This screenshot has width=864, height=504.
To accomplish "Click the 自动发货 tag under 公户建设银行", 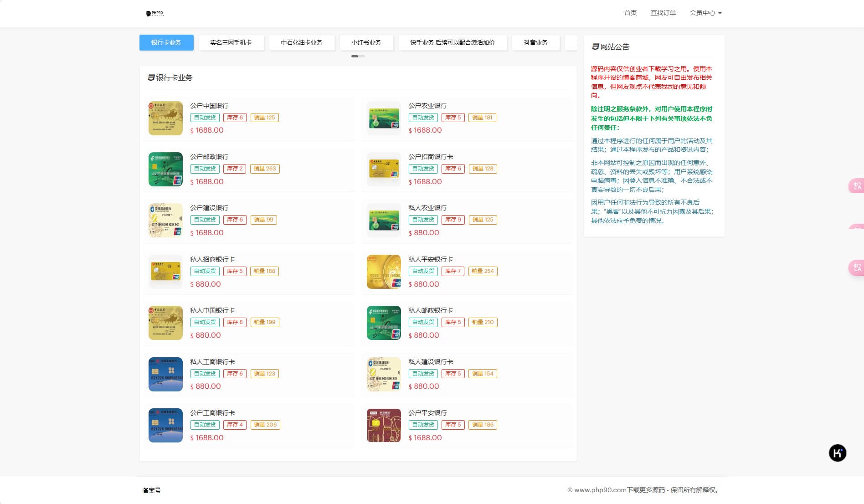I will point(205,220).
